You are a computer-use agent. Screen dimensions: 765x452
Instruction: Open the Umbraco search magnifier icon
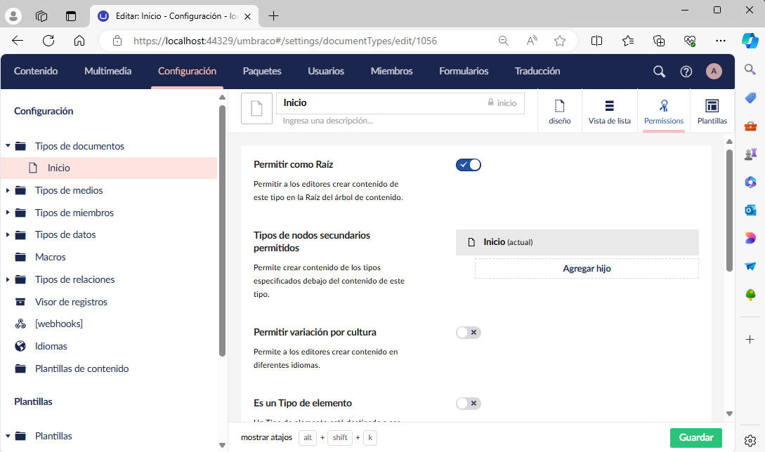coord(659,71)
